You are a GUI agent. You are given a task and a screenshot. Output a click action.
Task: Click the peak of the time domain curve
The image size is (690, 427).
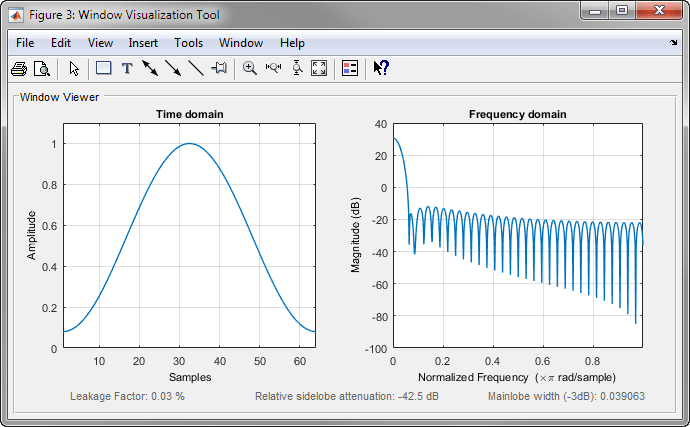(x=190, y=143)
